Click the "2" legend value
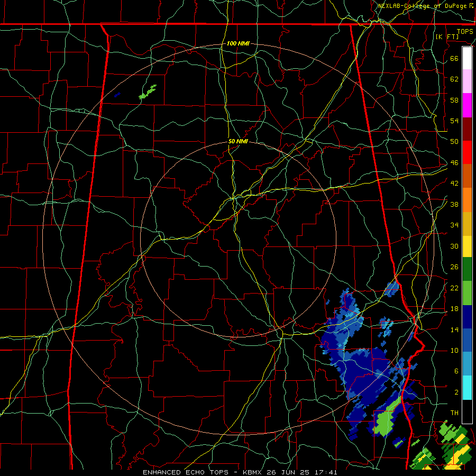Viewport: 476px width, 476px height. click(456, 392)
